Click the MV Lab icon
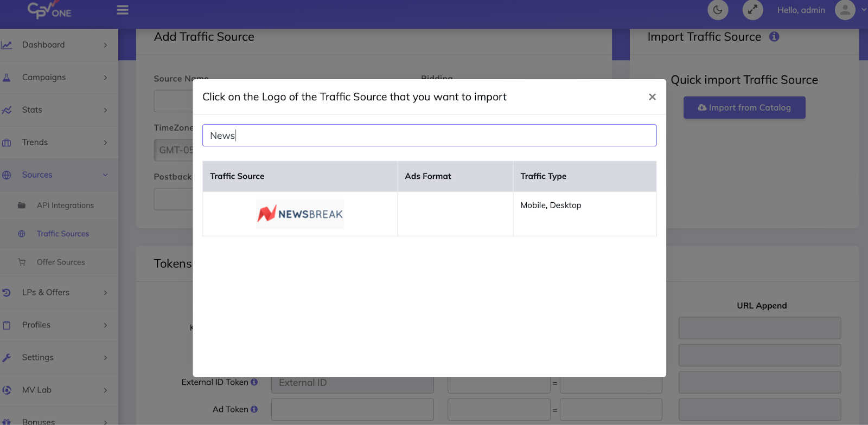Screen dimensions: 868x425 pyautogui.click(x=7, y=390)
